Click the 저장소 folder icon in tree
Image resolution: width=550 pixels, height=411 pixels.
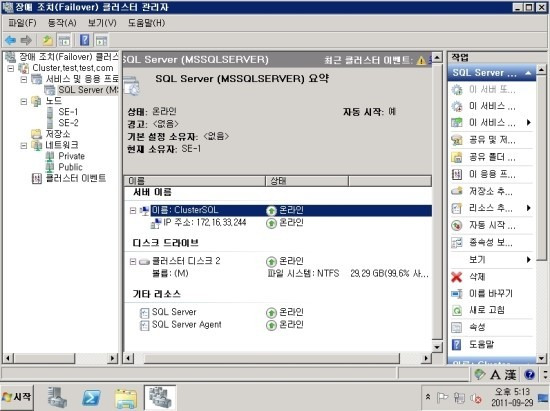(36, 134)
